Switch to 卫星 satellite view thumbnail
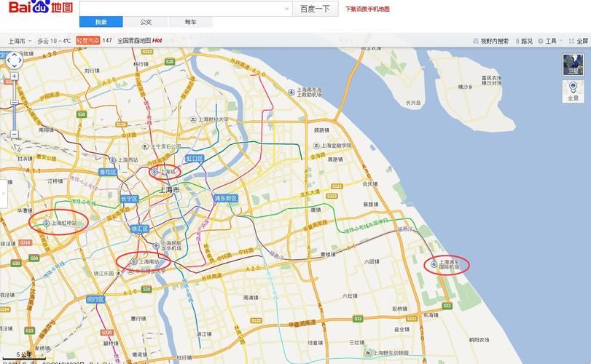 [573, 65]
